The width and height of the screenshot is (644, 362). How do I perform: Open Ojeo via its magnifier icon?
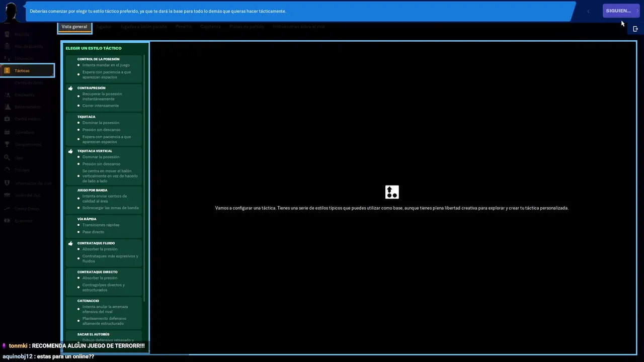click(x=7, y=158)
